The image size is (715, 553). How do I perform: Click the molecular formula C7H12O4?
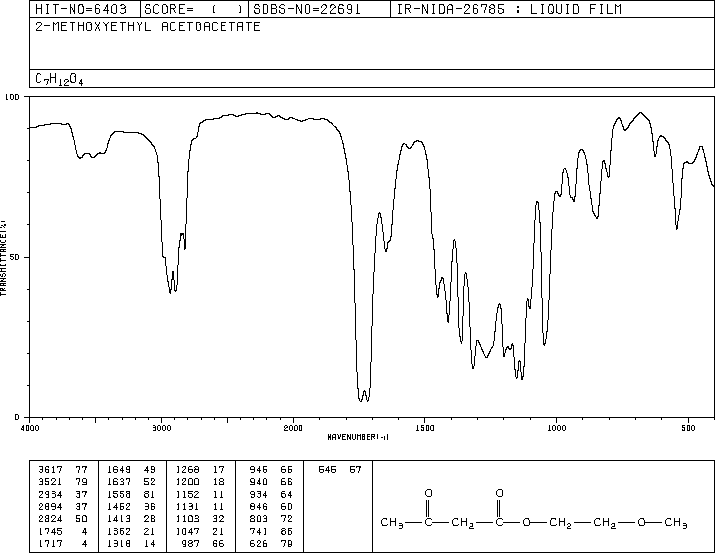point(59,80)
